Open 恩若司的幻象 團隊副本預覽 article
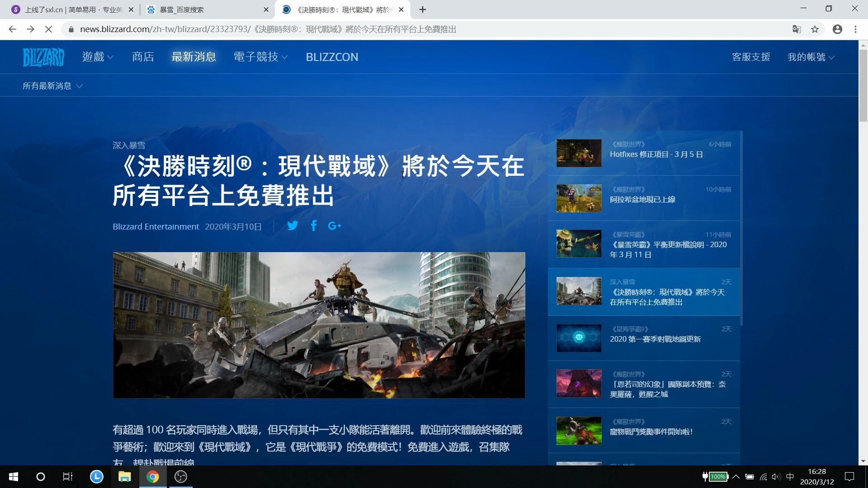 [x=668, y=389]
